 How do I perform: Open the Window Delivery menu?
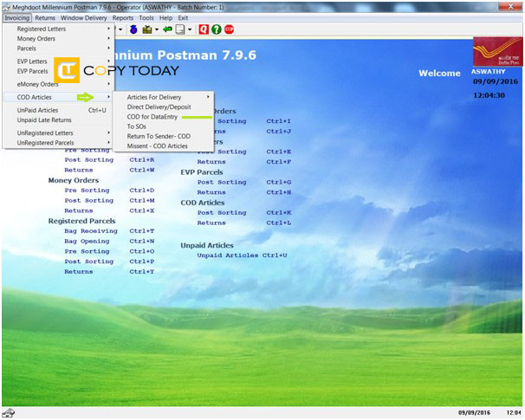(83, 17)
